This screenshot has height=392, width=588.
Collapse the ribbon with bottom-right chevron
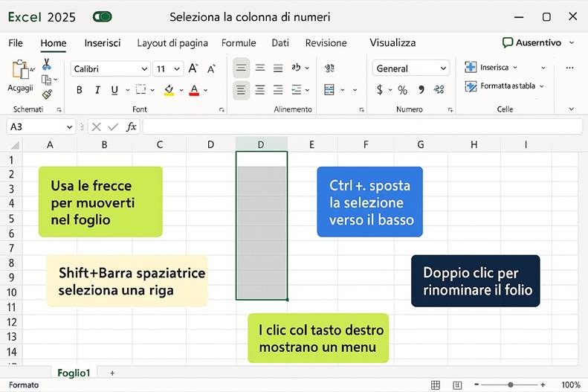pyautogui.click(x=571, y=109)
